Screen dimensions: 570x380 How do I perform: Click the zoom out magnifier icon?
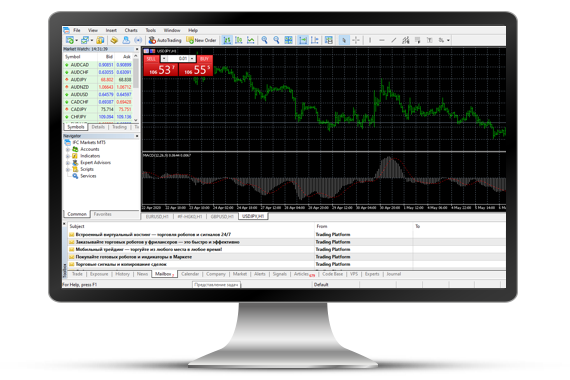(x=276, y=40)
